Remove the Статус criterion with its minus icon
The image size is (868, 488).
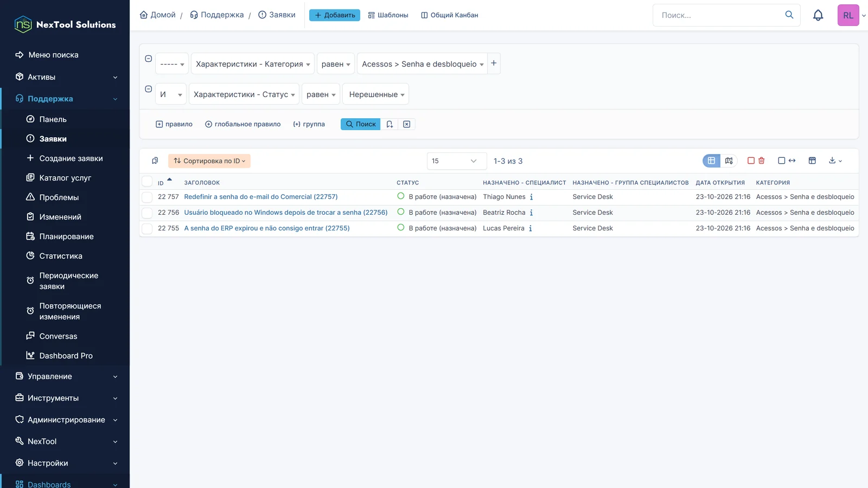tap(148, 89)
